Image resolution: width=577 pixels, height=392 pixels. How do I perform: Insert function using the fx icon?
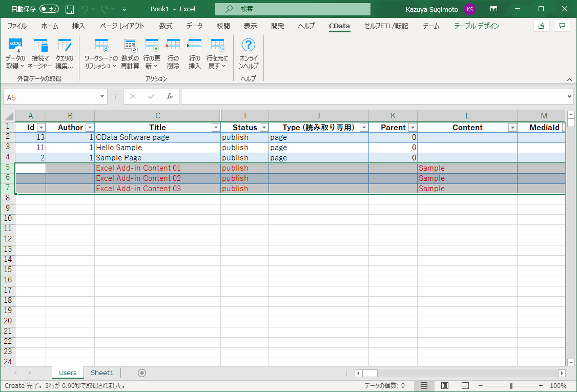[x=170, y=96]
